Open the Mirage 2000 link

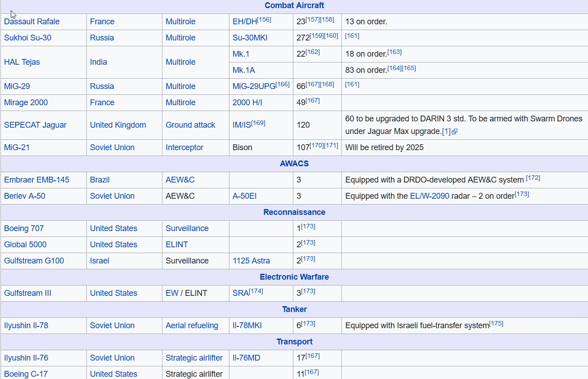coord(26,103)
